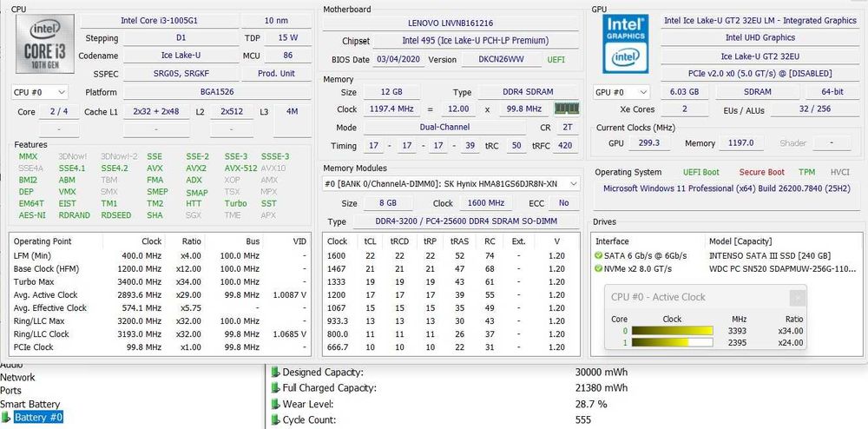Click the SRG0S, SRGKF SSPEC field
This screenshot has width=868, height=429.
click(x=181, y=73)
